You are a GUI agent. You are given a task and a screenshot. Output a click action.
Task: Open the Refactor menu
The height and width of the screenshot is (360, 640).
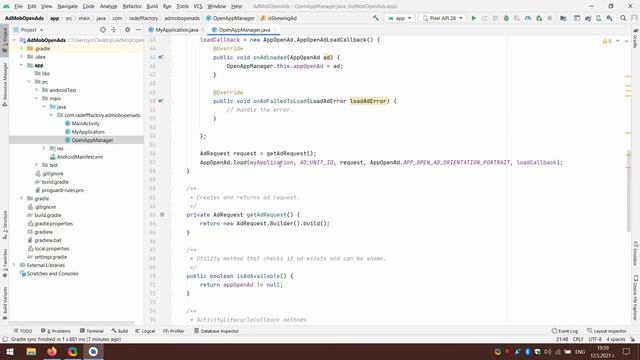click(132, 6)
